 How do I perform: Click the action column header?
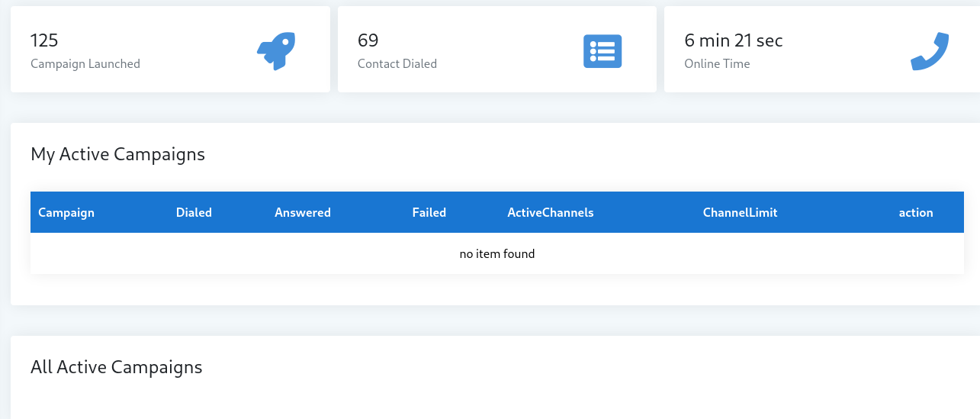(916, 212)
